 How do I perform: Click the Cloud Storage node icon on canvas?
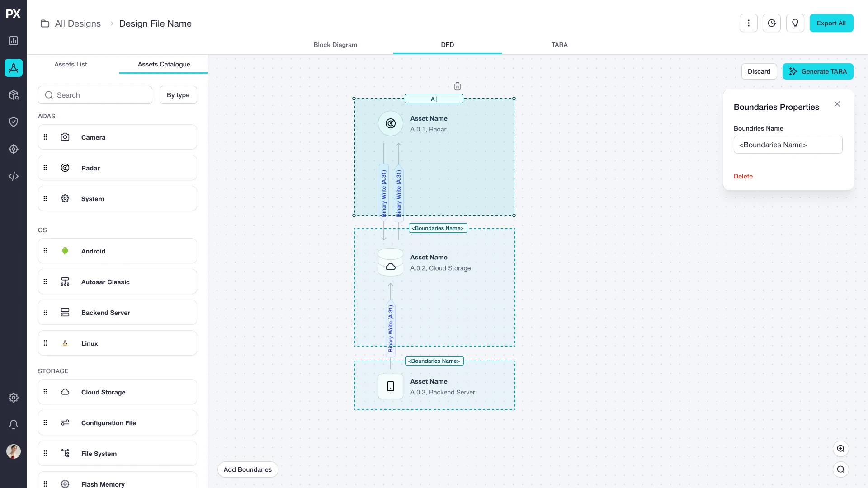coord(391,262)
